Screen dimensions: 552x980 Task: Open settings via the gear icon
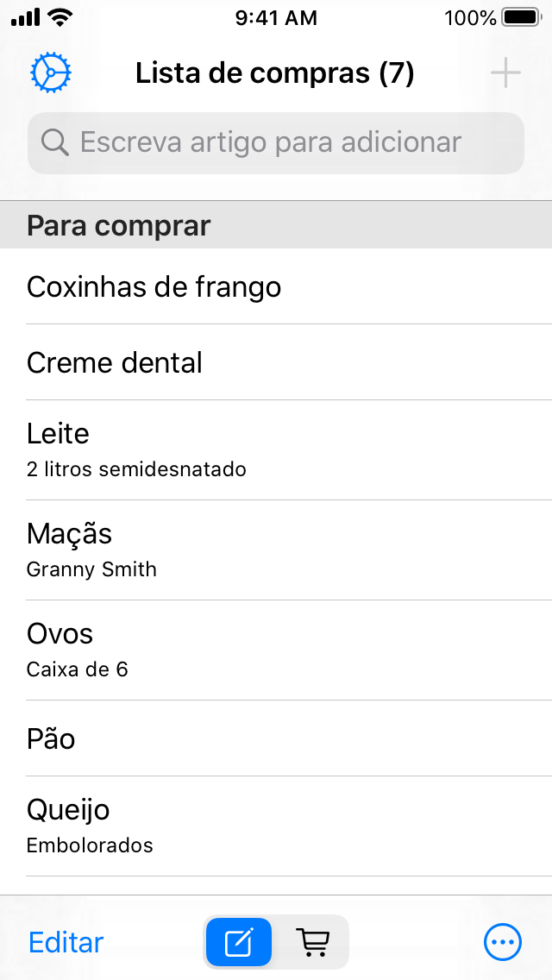(51, 73)
